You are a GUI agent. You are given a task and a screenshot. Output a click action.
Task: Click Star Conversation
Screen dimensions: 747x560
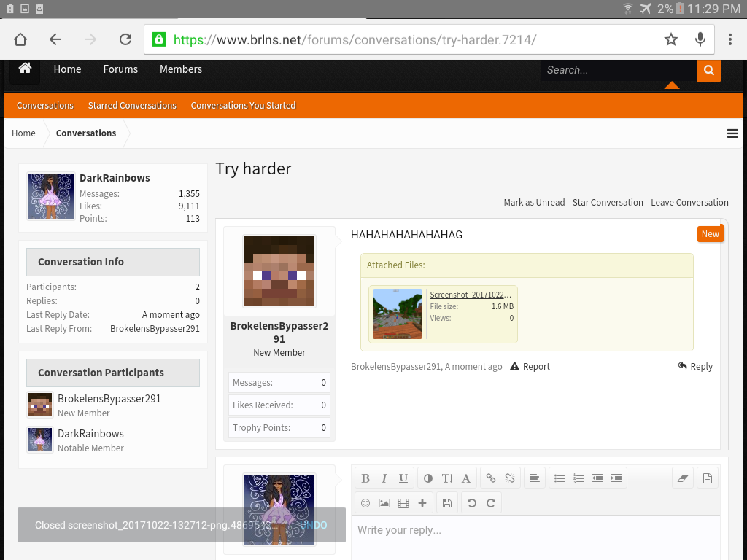608,203
